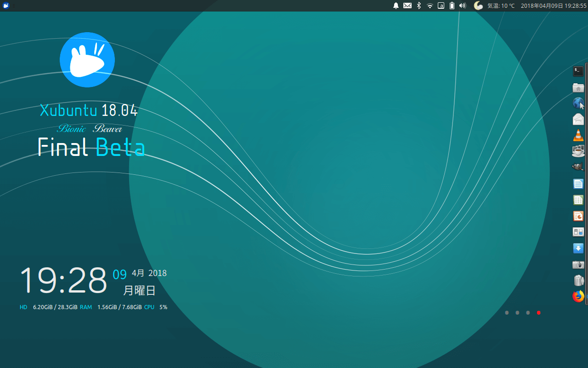The height and width of the screenshot is (368, 588).
Task: Click the weather plugin showing 10 °C
Action: pyautogui.click(x=494, y=6)
